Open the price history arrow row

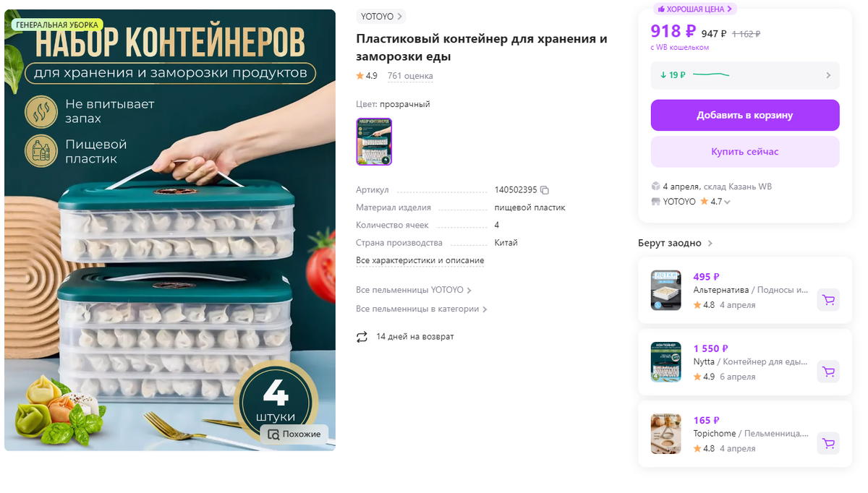(745, 75)
